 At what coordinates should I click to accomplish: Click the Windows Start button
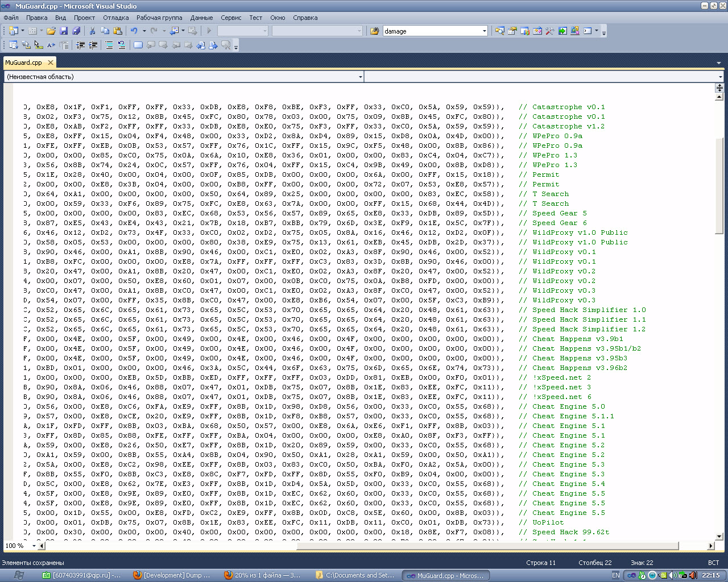point(18,575)
